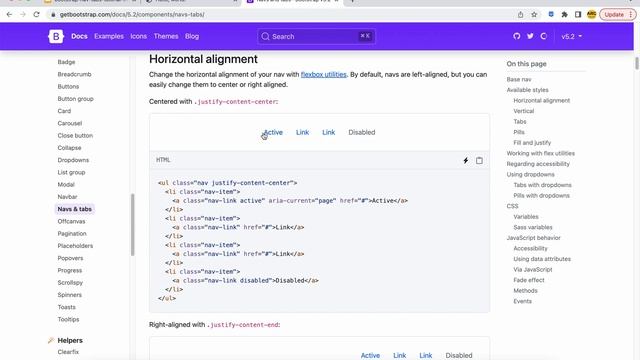
Task: Click the browser forward arrow
Action: (x=23, y=14)
